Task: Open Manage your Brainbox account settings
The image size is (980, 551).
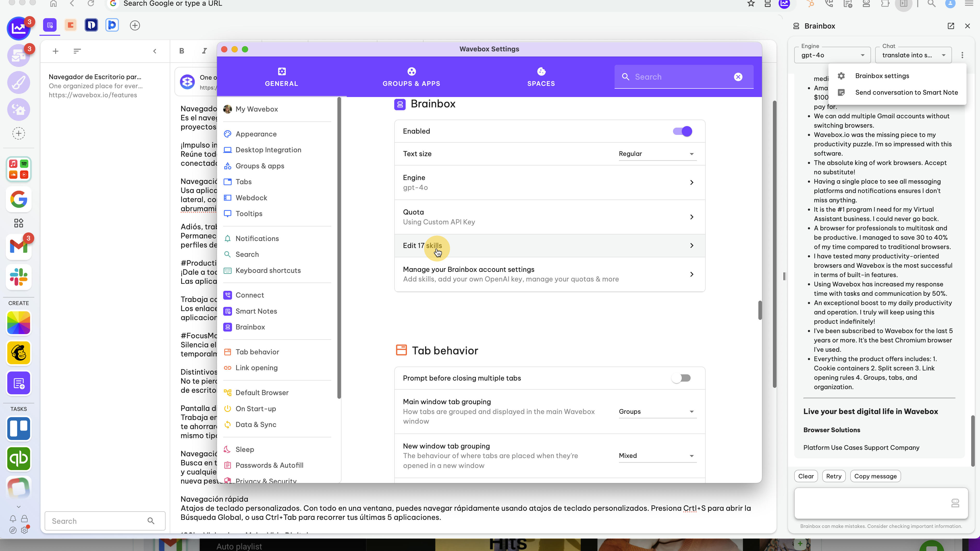Action: tap(550, 274)
